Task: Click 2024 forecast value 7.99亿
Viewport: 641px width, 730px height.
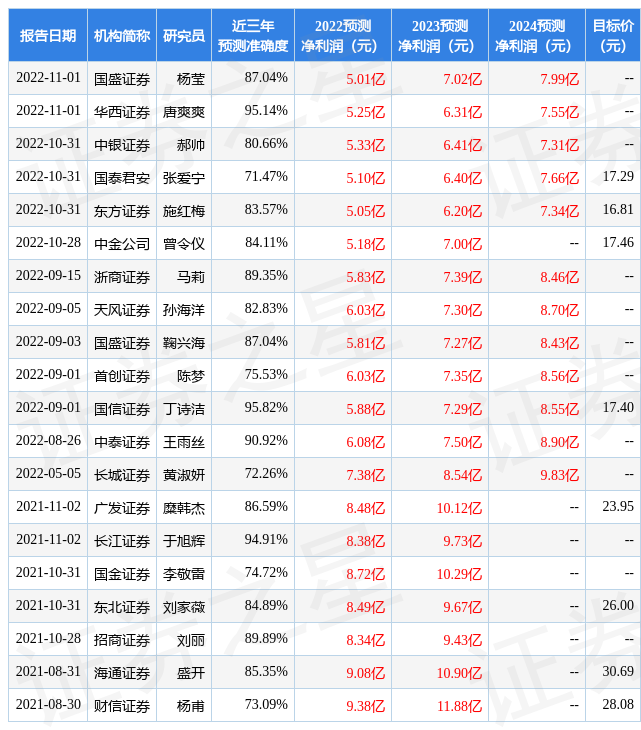Action: [x=560, y=79]
